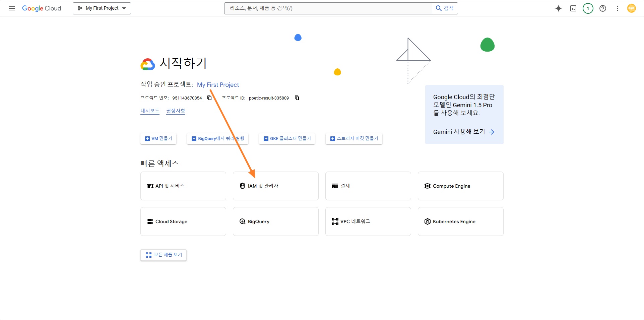
Task: Click BigQuery에서 쿼리 실행 button
Action: pos(217,138)
